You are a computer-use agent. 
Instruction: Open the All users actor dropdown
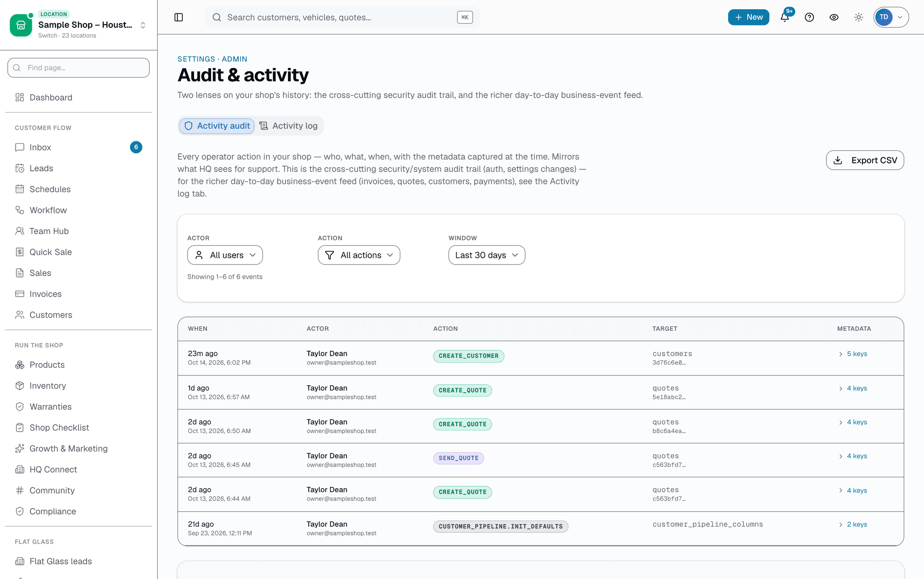pyautogui.click(x=225, y=255)
